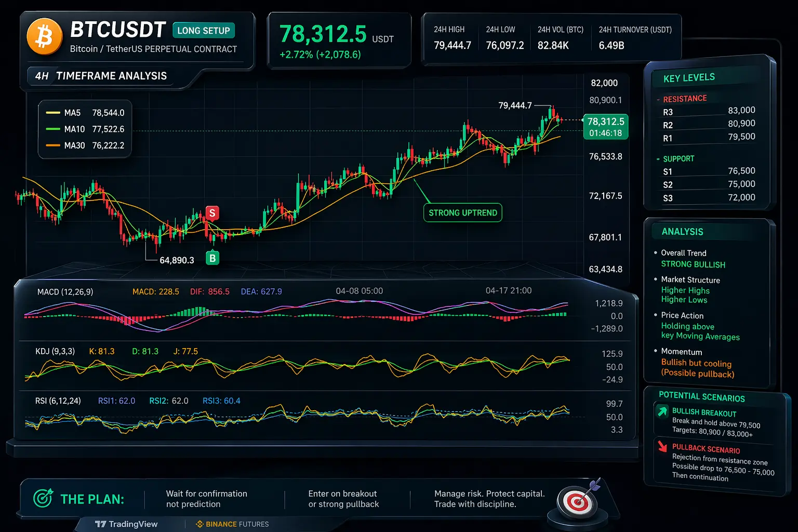This screenshot has width=798, height=532.
Task: Click 'Enter on breakout or strong pullback' text
Action: click(343, 499)
